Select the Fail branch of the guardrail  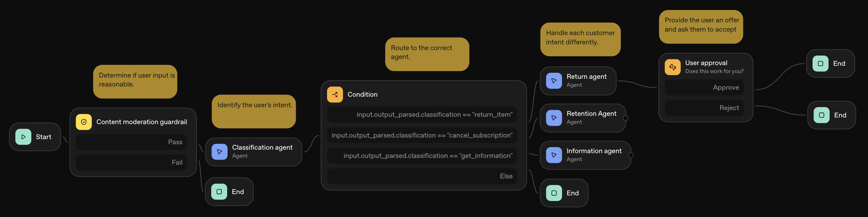[131, 162]
